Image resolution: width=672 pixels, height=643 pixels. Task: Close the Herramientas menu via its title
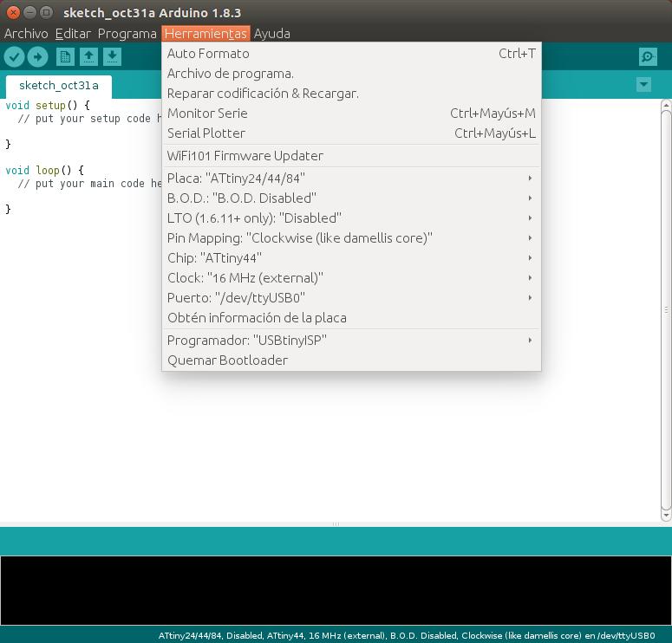(206, 34)
